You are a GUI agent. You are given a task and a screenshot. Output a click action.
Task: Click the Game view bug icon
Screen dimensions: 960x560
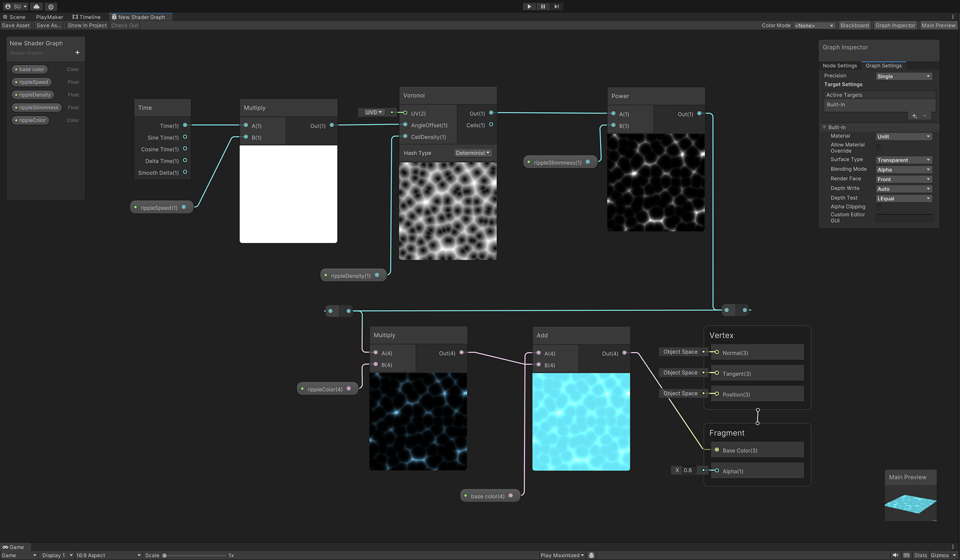pos(591,555)
